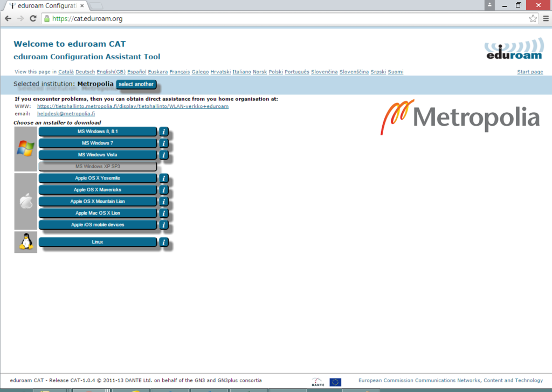Download Apple iOS mobile devices profile
Viewport: 552px width, 392px height.
pyautogui.click(x=98, y=225)
